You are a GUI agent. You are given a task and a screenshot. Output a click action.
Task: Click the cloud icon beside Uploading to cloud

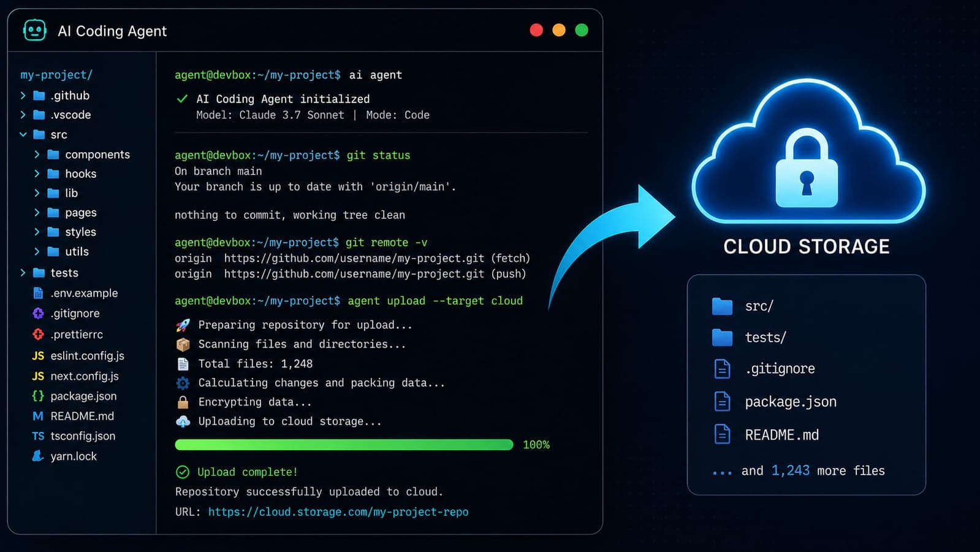pyautogui.click(x=183, y=421)
